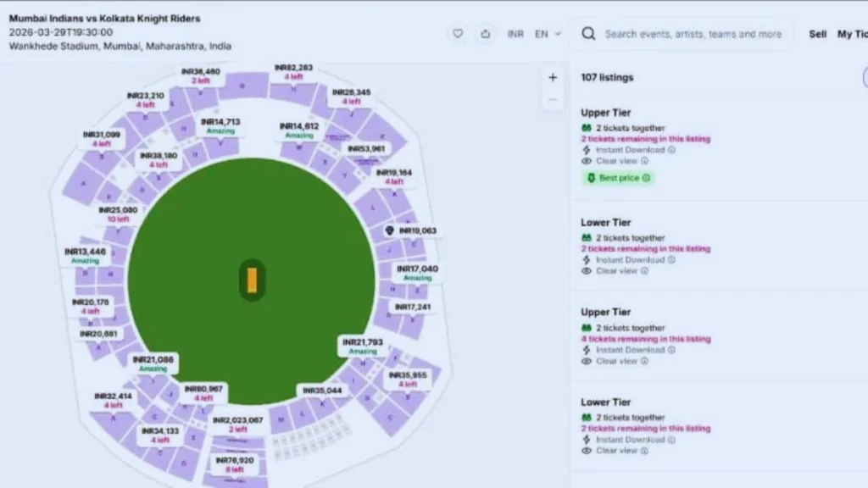Favorite this event using the heart icon
Viewport: 868px width, 488px height.
pos(458,34)
